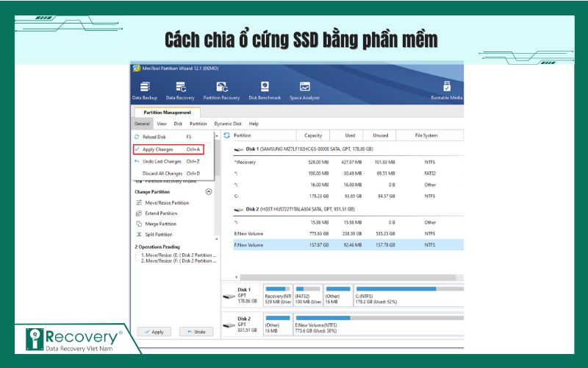This screenshot has height=368, width=588.
Task: Click the horizontal scrollbar under the partition list
Action: coord(348,277)
